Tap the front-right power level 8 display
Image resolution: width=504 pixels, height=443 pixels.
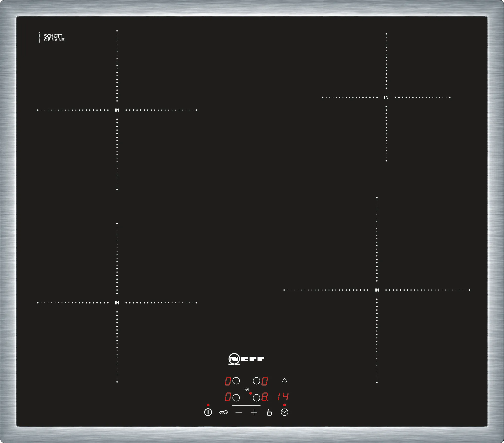pos(265,397)
